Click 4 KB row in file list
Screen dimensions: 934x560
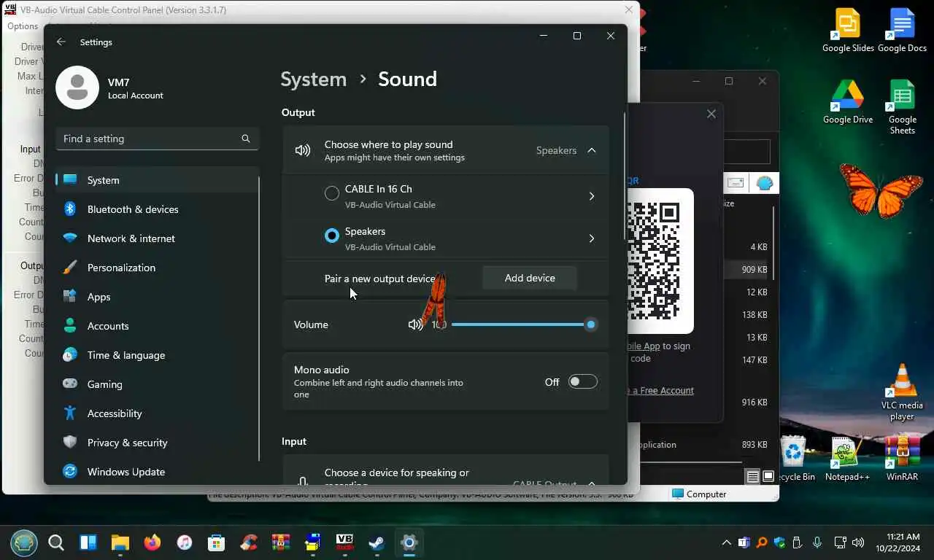tap(748, 247)
